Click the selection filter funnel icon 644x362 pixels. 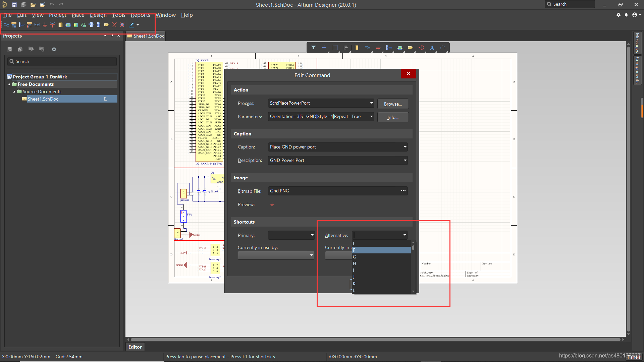313,48
